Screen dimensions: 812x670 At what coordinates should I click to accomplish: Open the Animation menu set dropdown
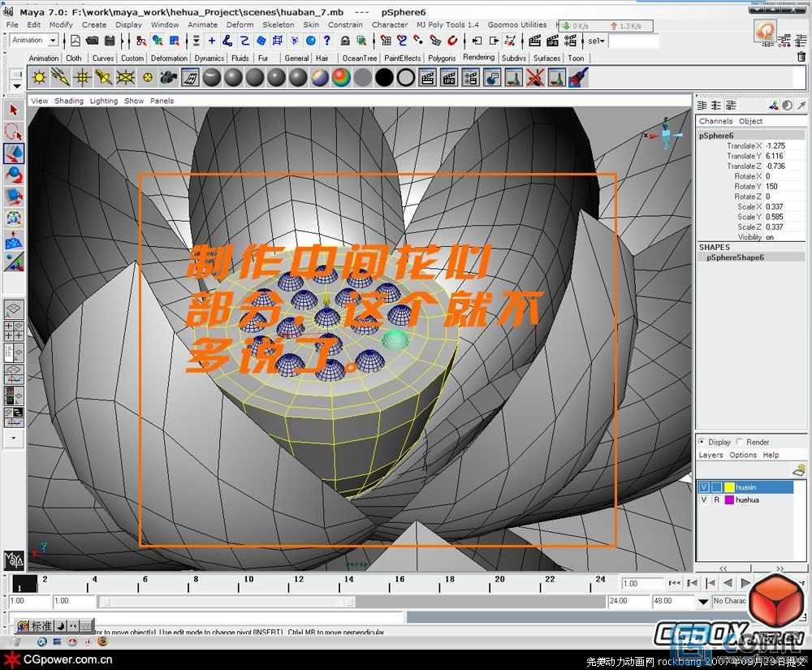53,41
